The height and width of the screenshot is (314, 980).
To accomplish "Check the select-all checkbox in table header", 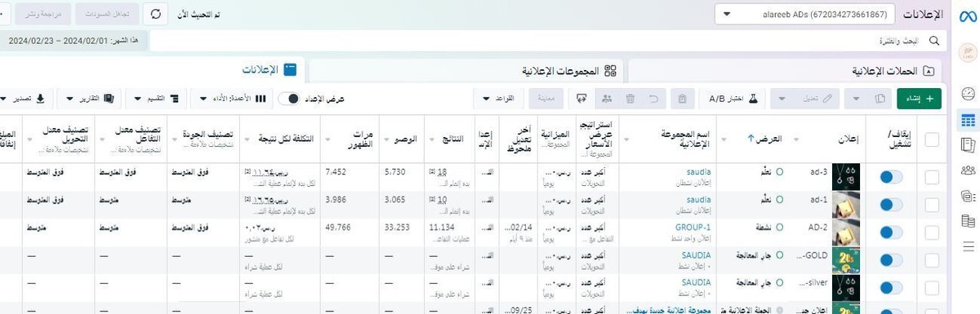I will pyautogui.click(x=931, y=139).
